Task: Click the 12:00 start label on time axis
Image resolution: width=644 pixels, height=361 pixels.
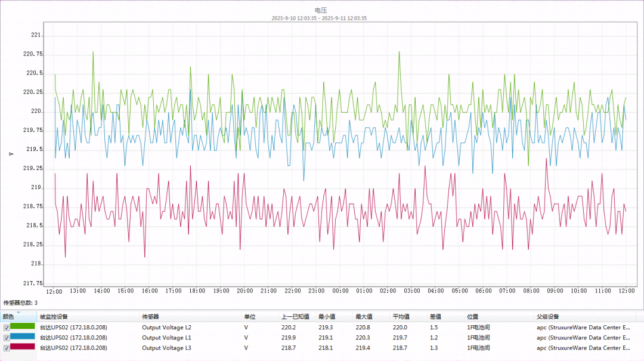Action: click(54, 292)
